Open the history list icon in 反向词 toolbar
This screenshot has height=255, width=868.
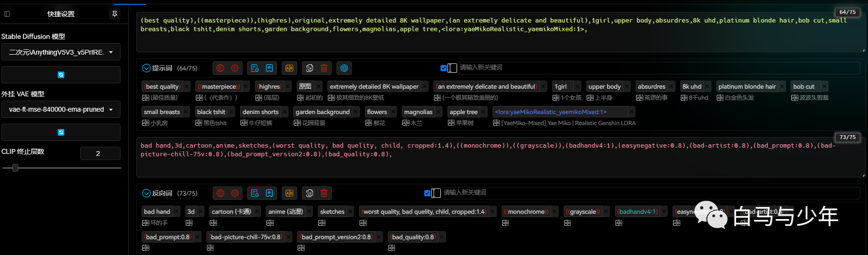255,193
